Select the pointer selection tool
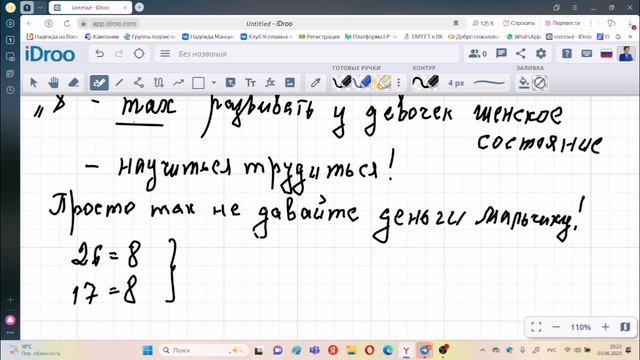This screenshot has width=640, height=360. 34,83
